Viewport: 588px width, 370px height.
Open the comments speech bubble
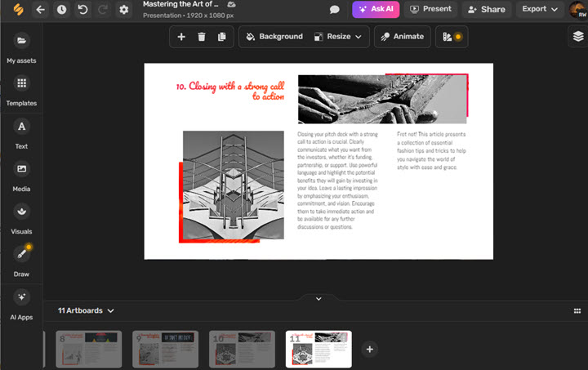pos(334,10)
